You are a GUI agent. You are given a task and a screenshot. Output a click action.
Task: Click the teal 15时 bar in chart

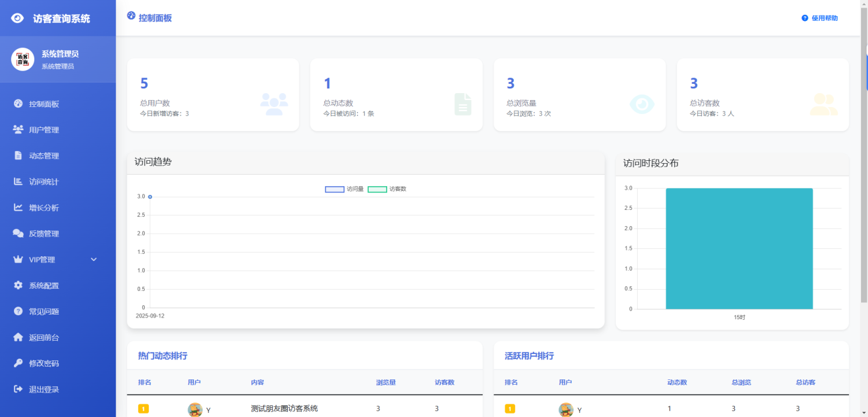pyautogui.click(x=739, y=249)
